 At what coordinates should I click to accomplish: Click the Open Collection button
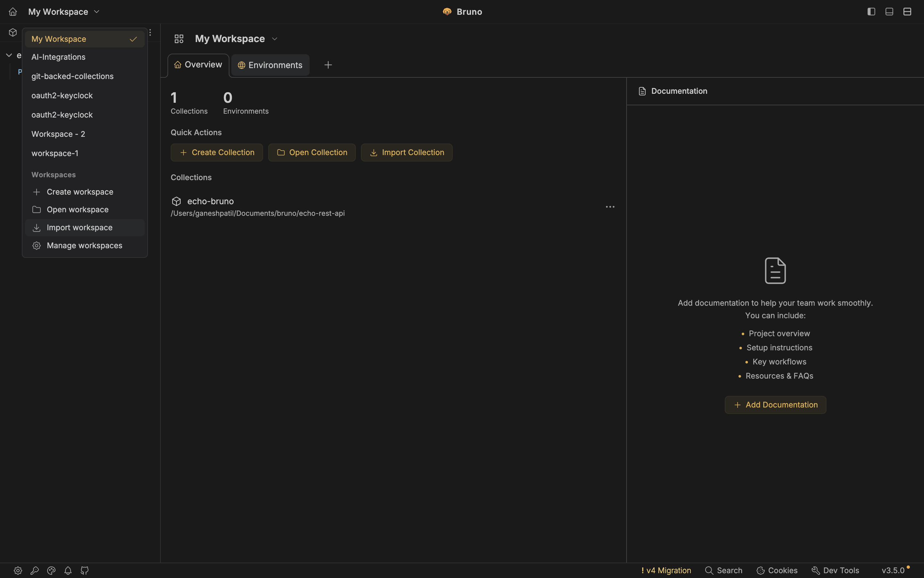(312, 153)
